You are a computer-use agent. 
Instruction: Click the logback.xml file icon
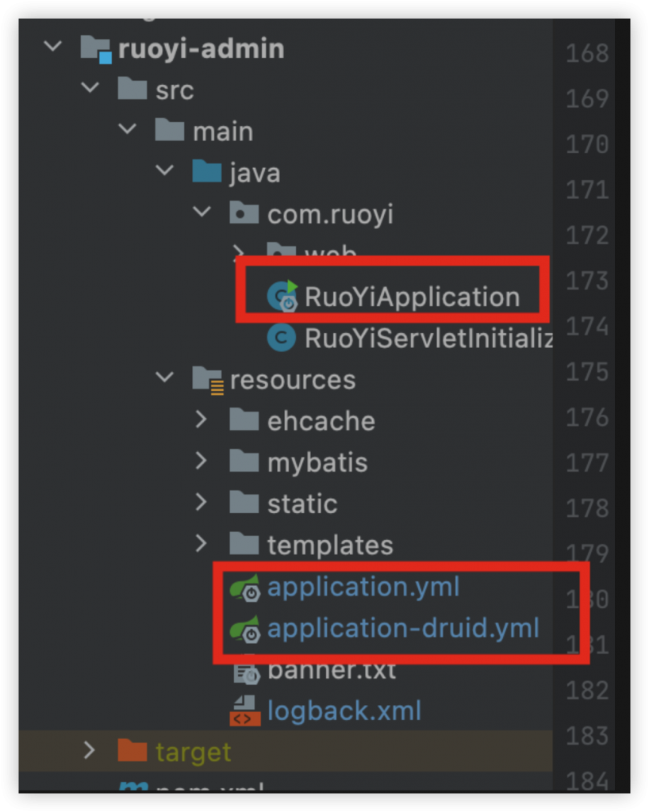pos(244,710)
